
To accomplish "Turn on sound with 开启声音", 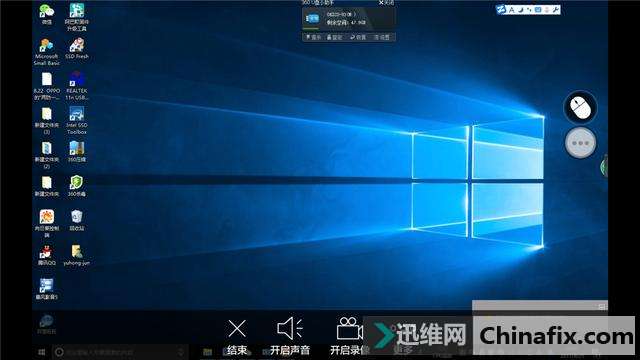I will pos(290,336).
